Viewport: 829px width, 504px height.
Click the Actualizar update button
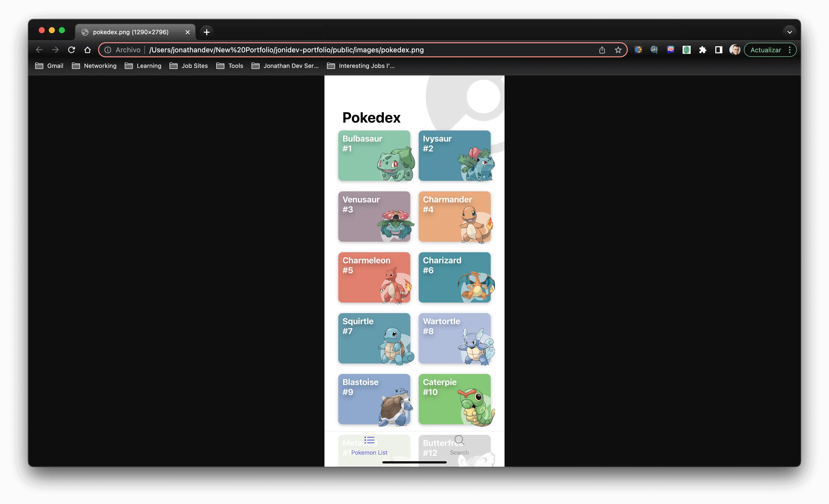point(766,50)
